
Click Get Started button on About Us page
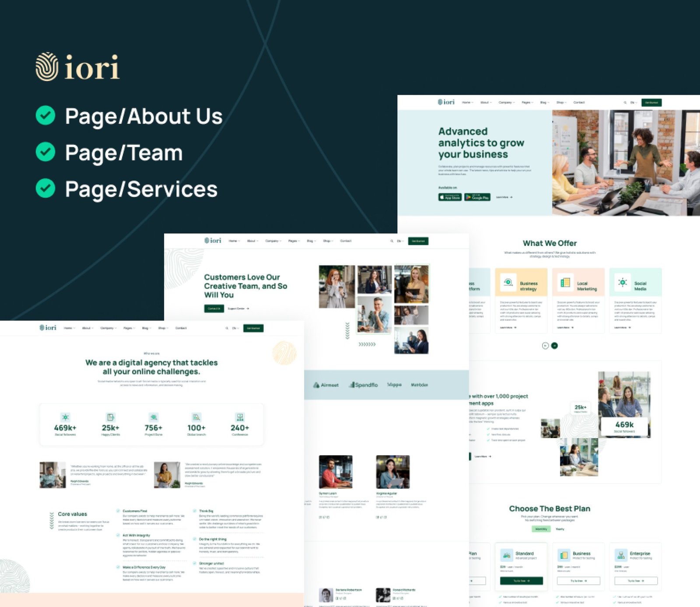(253, 328)
